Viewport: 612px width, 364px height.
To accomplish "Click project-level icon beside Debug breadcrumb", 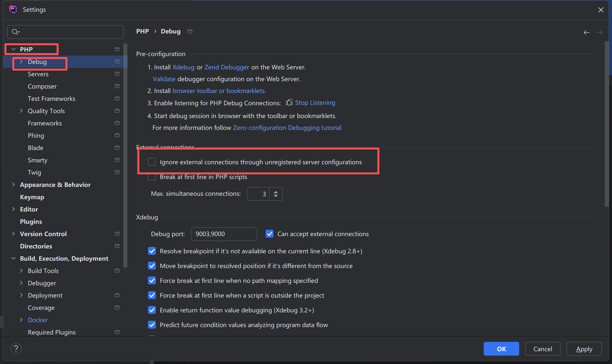I will [190, 31].
